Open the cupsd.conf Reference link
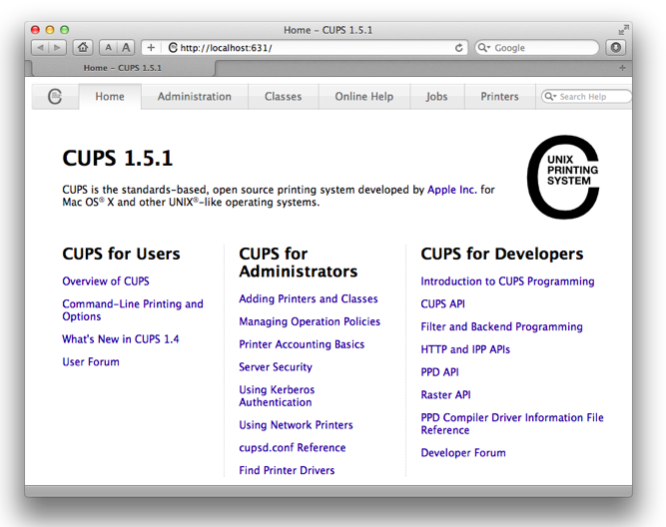 (292, 448)
